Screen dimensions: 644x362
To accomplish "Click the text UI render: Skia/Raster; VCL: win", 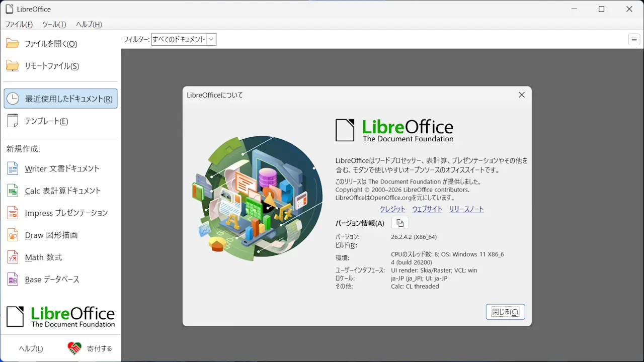I will 434,270.
